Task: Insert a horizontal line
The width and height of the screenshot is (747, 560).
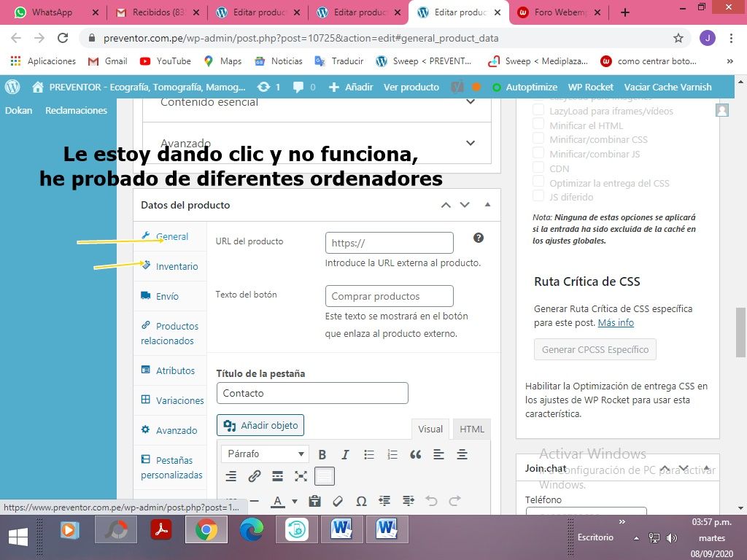Action: click(x=255, y=501)
